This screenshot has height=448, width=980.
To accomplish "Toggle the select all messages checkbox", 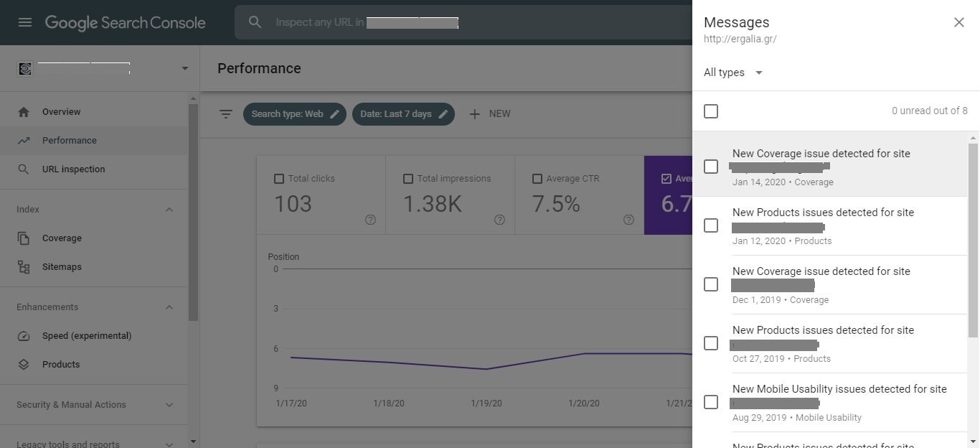I will [x=711, y=111].
